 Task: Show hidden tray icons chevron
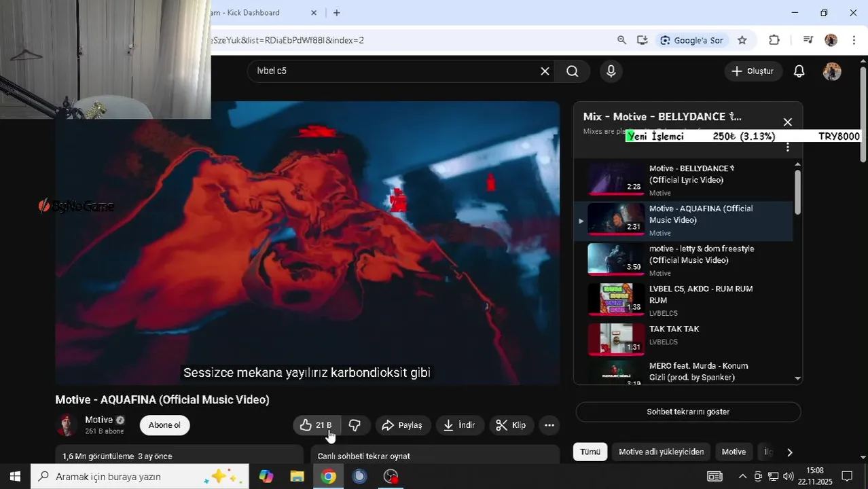[x=742, y=476]
